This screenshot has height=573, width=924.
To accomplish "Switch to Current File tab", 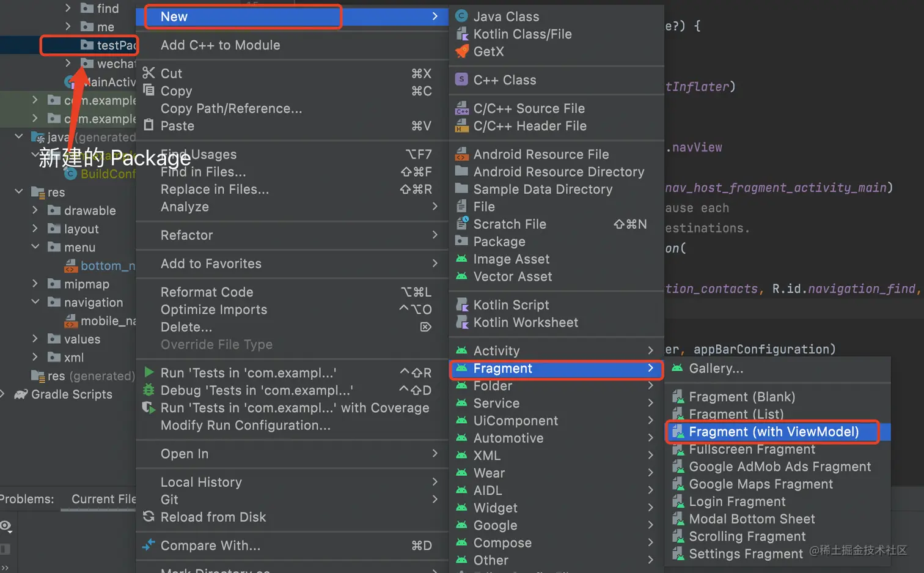I will coord(103,499).
